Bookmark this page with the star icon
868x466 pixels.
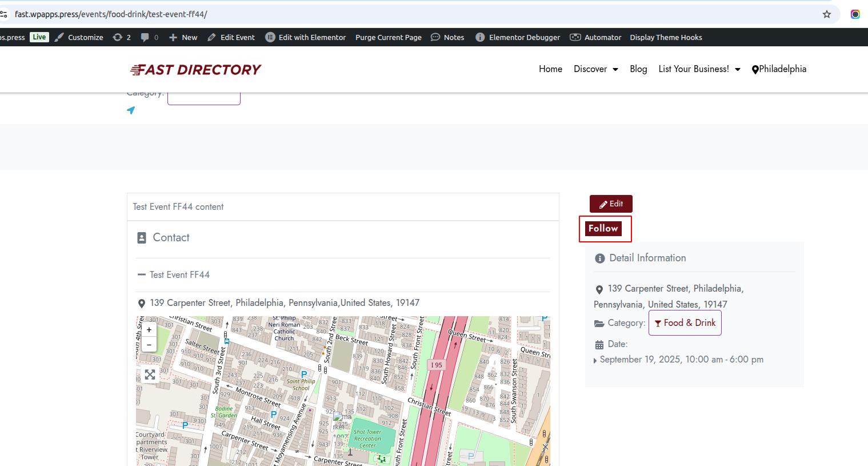click(x=826, y=14)
